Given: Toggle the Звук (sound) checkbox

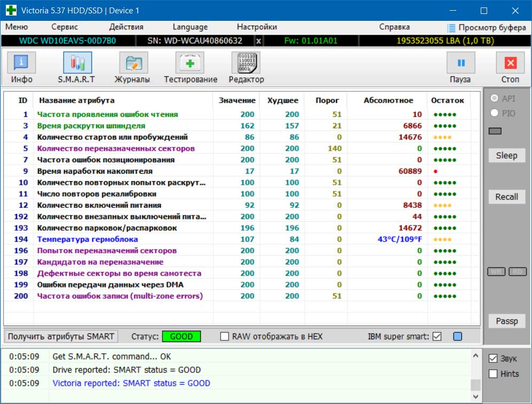Looking at the screenshot, I should [x=493, y=359].
